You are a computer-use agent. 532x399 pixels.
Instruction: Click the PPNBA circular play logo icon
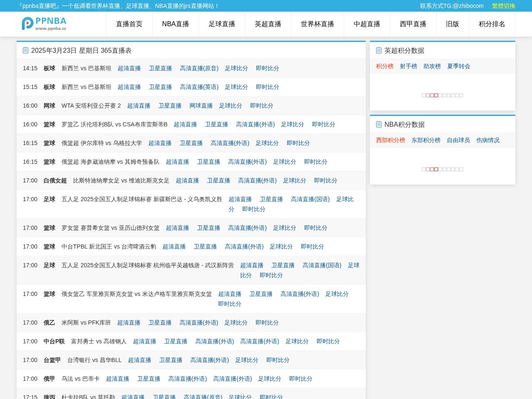point(27,24)
